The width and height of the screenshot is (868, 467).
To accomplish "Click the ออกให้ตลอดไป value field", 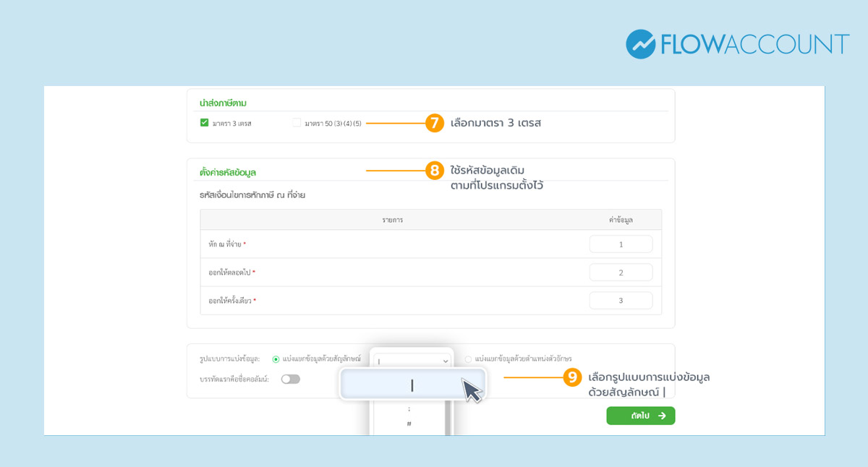I will pos(620,273).
